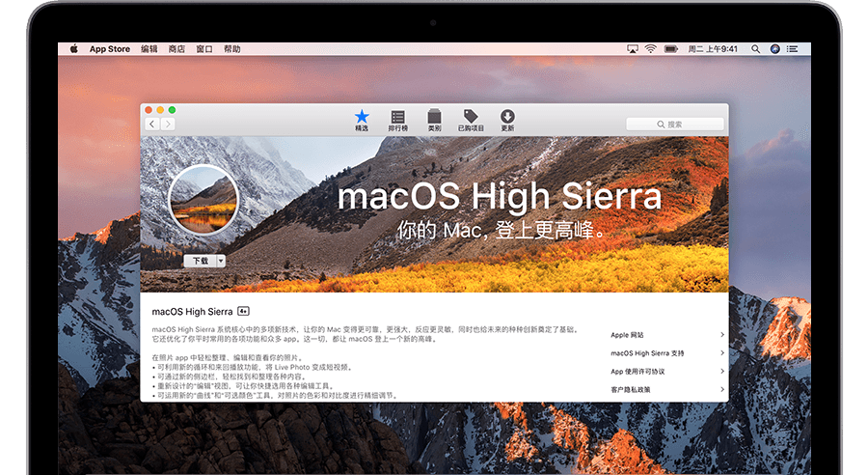Click the App Store 搜索 search field
868x475 pixels.
click(674, 124)
